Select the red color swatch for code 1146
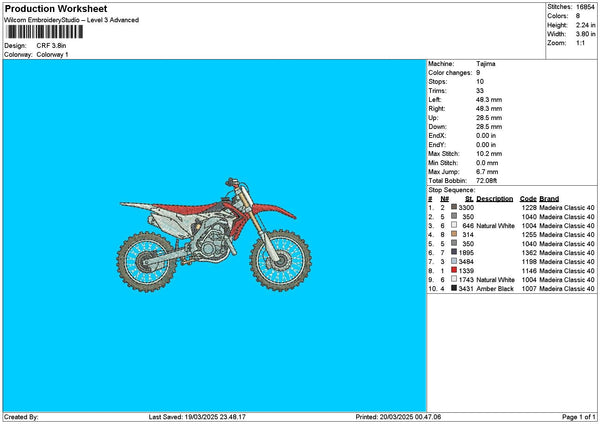 (454, 270)
